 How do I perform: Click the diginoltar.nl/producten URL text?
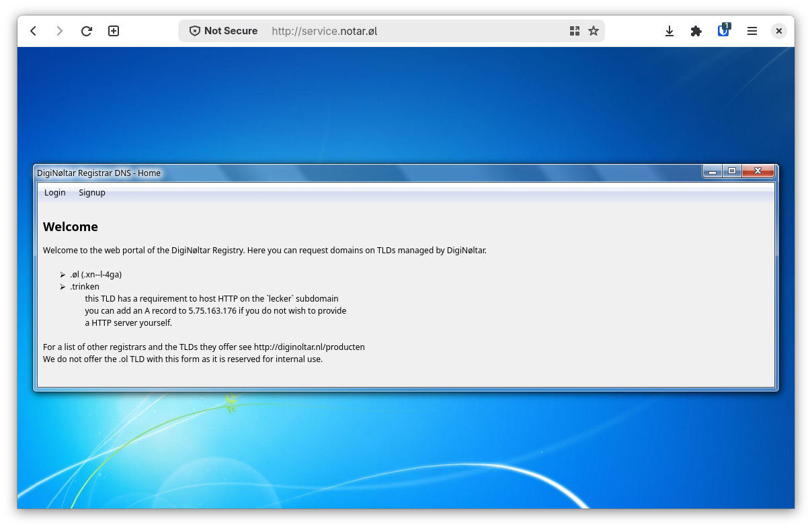coord(309,347)
